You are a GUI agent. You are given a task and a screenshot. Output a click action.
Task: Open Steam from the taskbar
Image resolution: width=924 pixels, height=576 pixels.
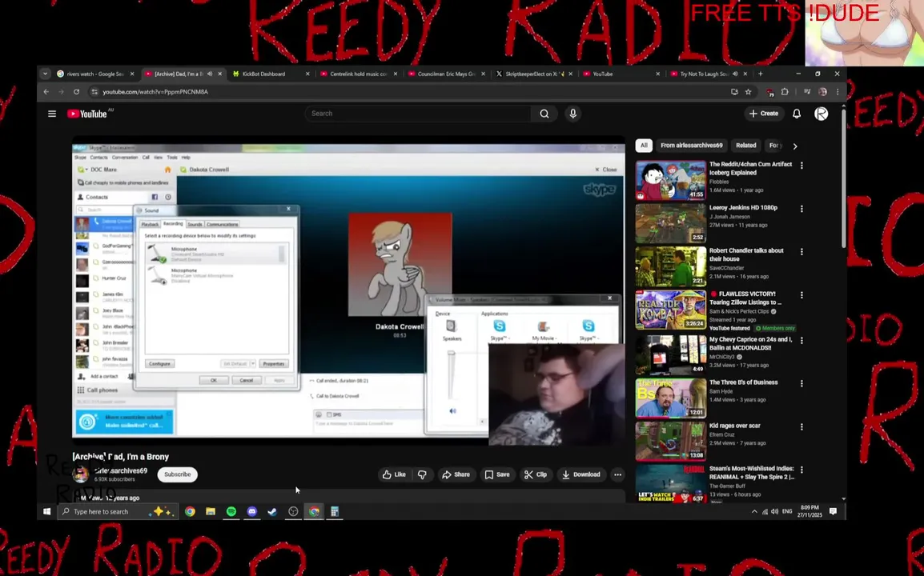(272, 511)
